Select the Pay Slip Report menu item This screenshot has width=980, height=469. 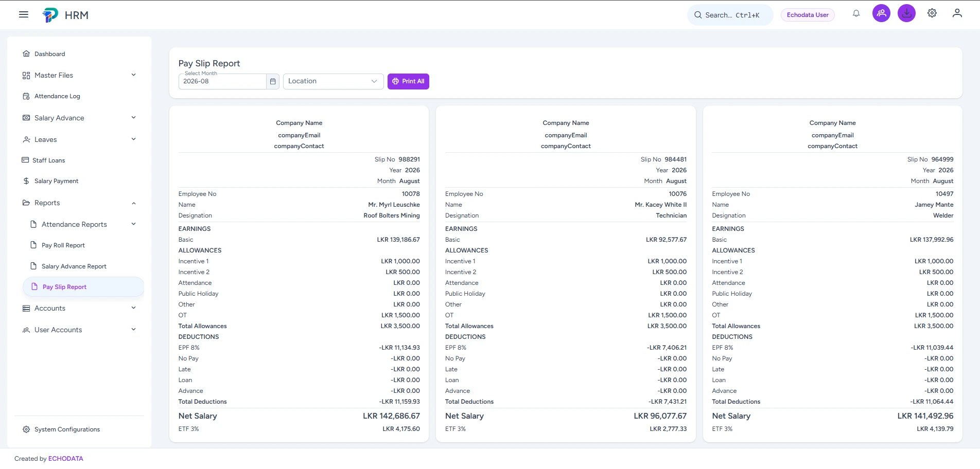pos(83,287)
